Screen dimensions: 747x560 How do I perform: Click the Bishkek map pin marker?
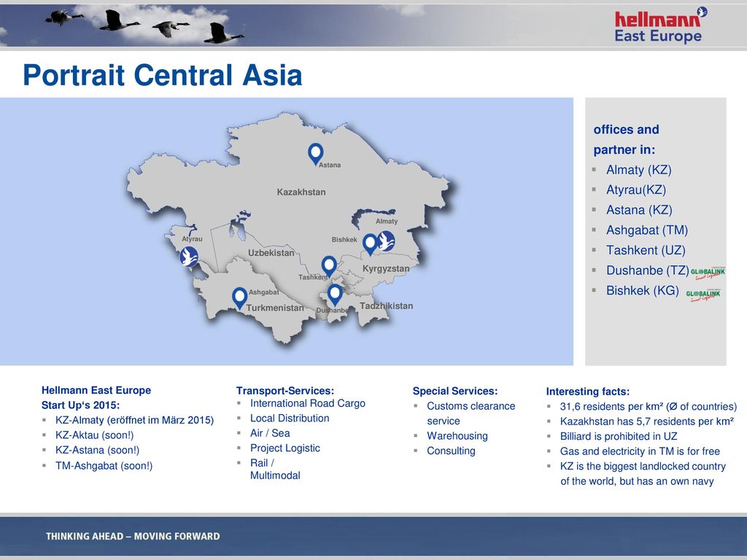point(370,244)
